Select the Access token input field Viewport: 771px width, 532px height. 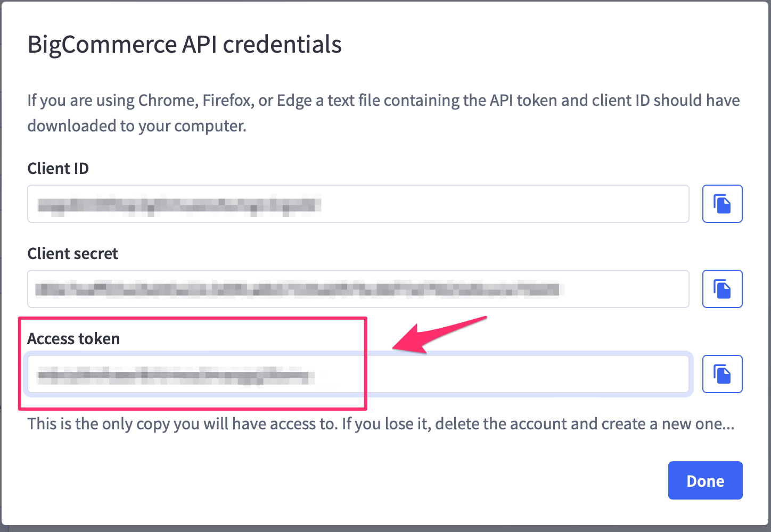358,374
